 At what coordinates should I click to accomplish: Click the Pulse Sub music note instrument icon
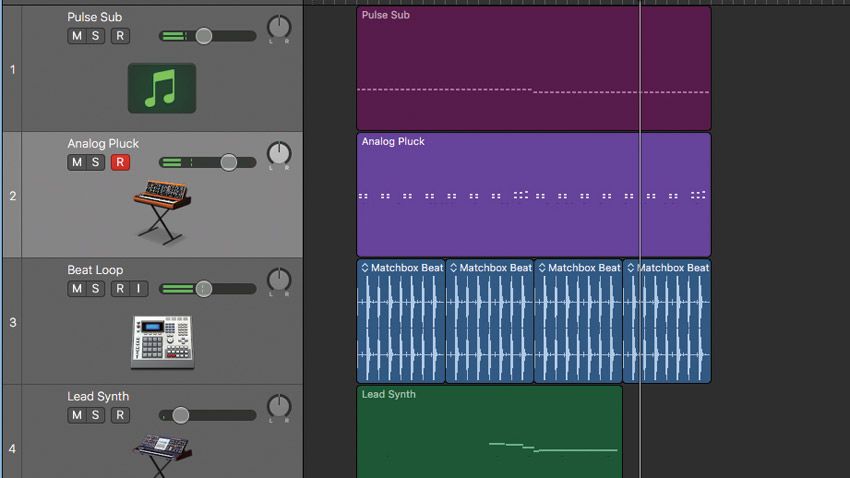pos(162,88)
